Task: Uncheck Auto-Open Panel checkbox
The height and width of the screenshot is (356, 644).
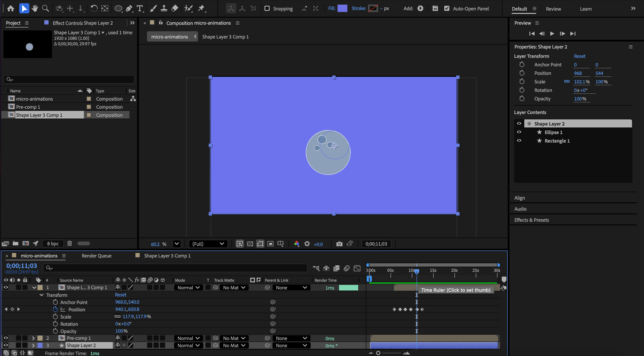Action: pyautogui.click(x=447, y=9)
